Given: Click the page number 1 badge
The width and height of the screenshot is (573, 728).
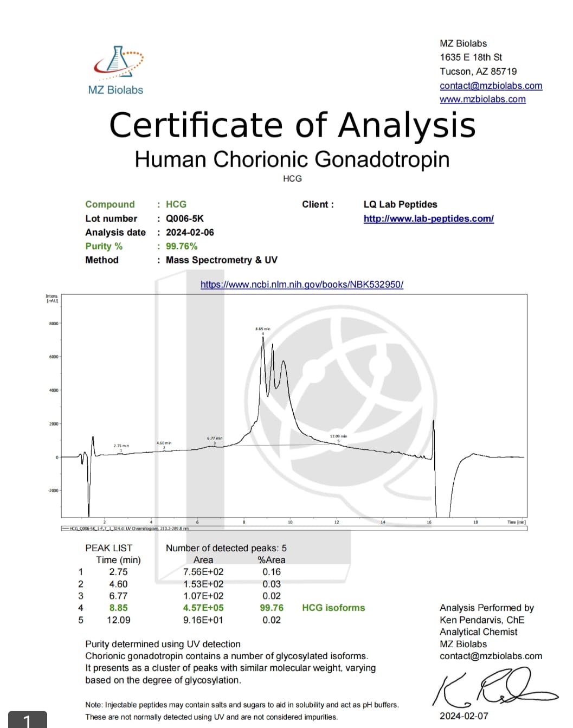Looking at the screenshot, I should (27, 720).
